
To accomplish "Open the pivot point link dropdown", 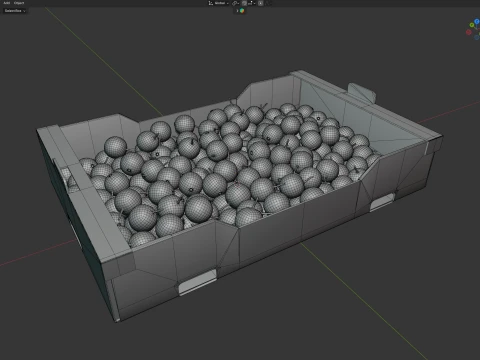I will coord(235,3).
